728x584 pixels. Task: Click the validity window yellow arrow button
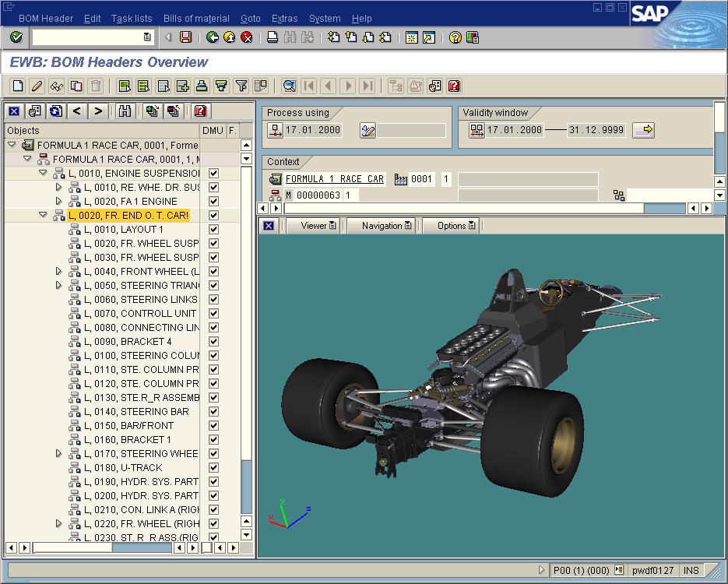click(x=643, y=130)
